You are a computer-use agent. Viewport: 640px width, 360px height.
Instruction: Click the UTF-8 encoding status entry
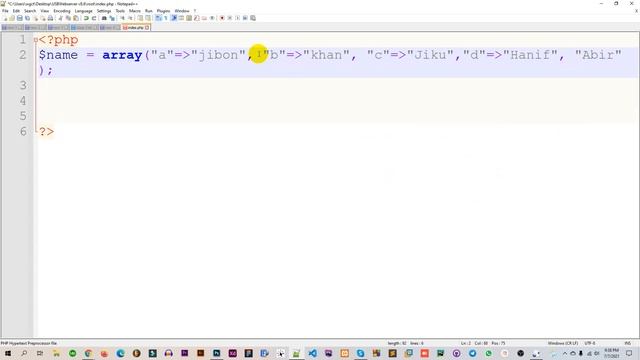(590, 343)
